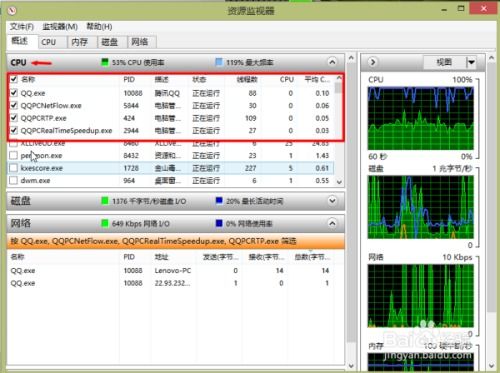Sort network list by 发送(字节 column
500x373 pixels.
(x=221, y=257)
